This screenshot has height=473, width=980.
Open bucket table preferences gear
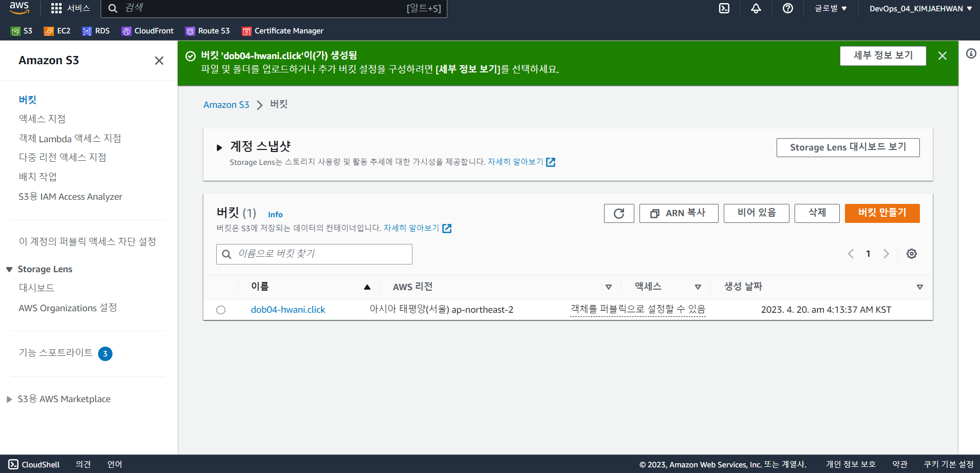[912, 254]
